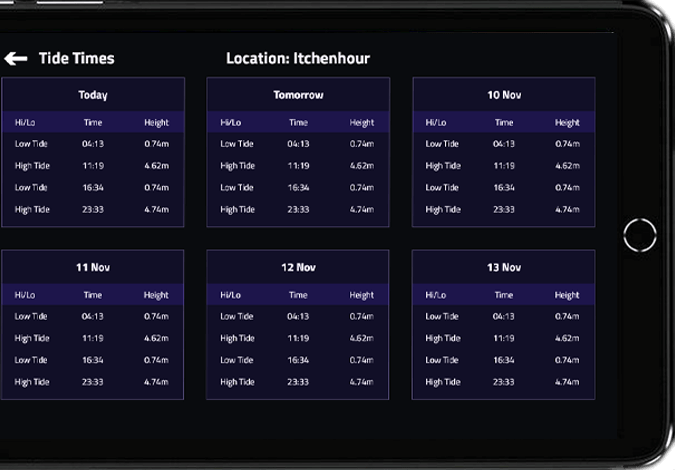
Task: Select the 13 Nov card header
Action: pos(504,268)
